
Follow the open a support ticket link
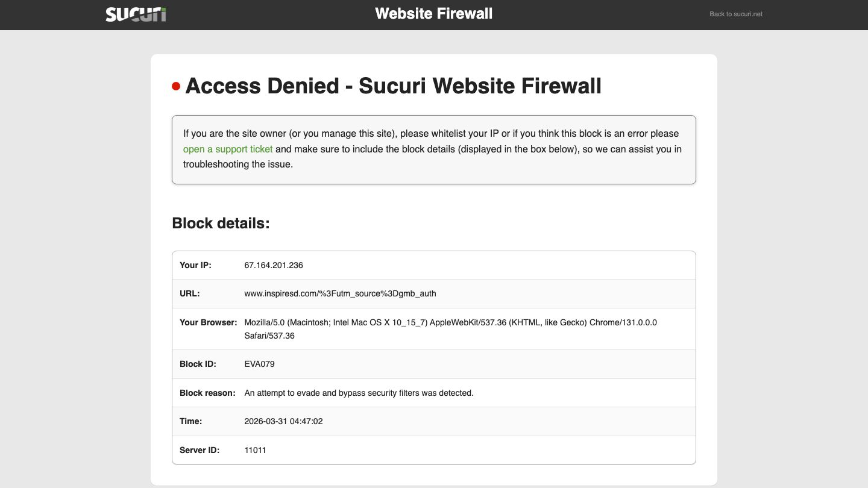tap(228, 149)
